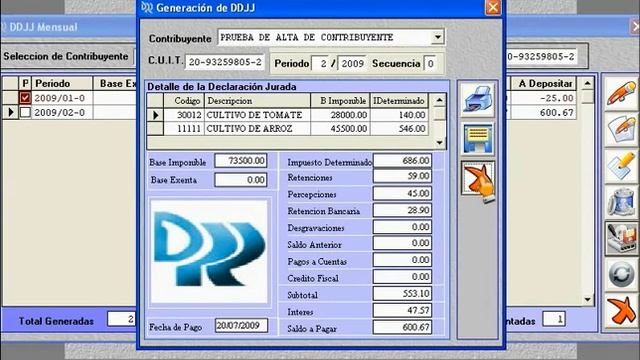
Task: Click row selector arrow for 2009/02-0
Action: click(11, 112)
